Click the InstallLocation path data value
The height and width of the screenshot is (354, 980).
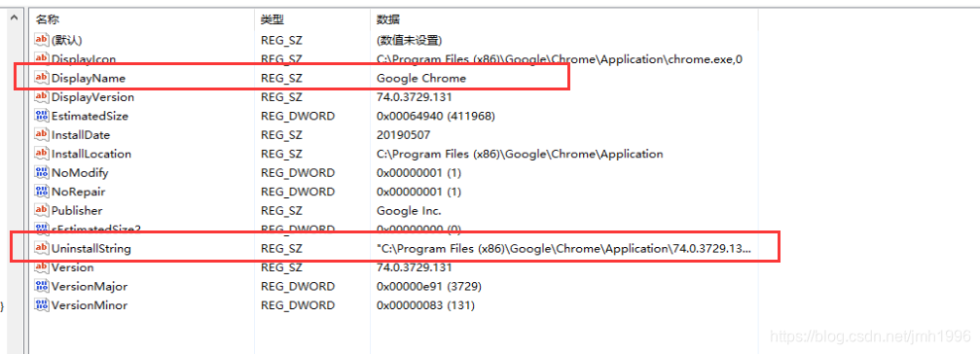point(520,154)
